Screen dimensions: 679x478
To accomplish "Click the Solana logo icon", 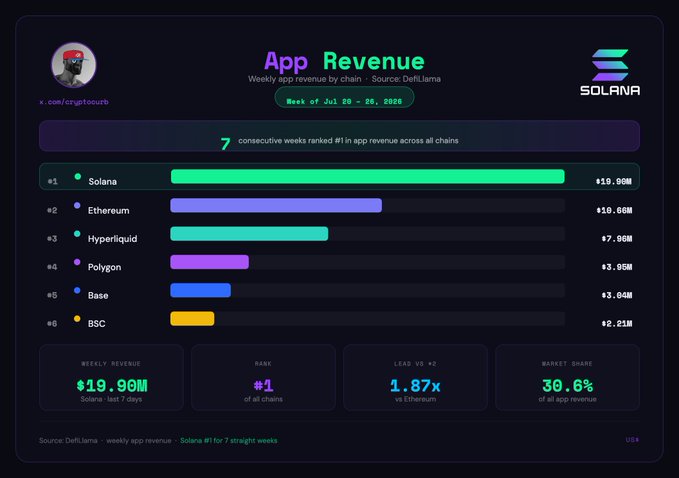I will point(610,65).
